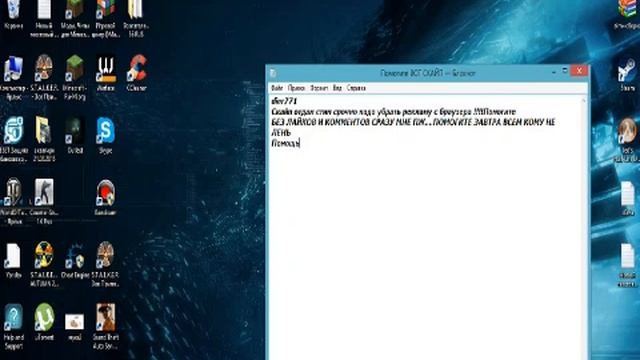Click the first line of Notepad text
This screenshot has height=360, width=640.
(284, 101)
